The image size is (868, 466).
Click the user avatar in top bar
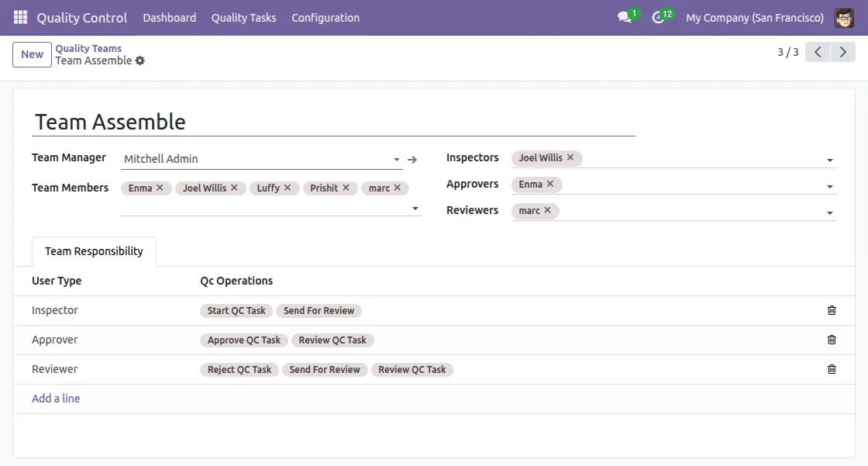[x=844, y=17]
